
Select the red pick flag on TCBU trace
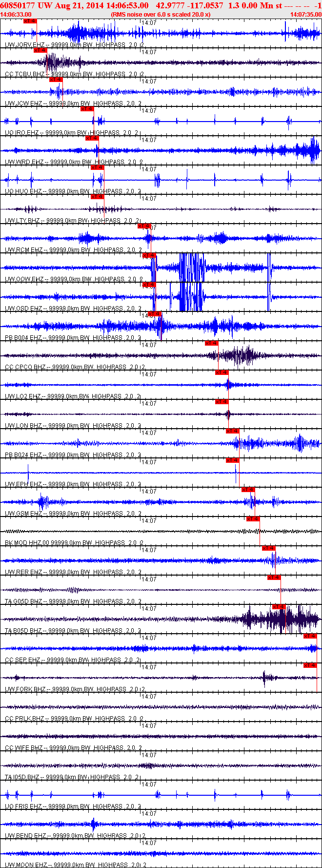click(x=40, y=50)
